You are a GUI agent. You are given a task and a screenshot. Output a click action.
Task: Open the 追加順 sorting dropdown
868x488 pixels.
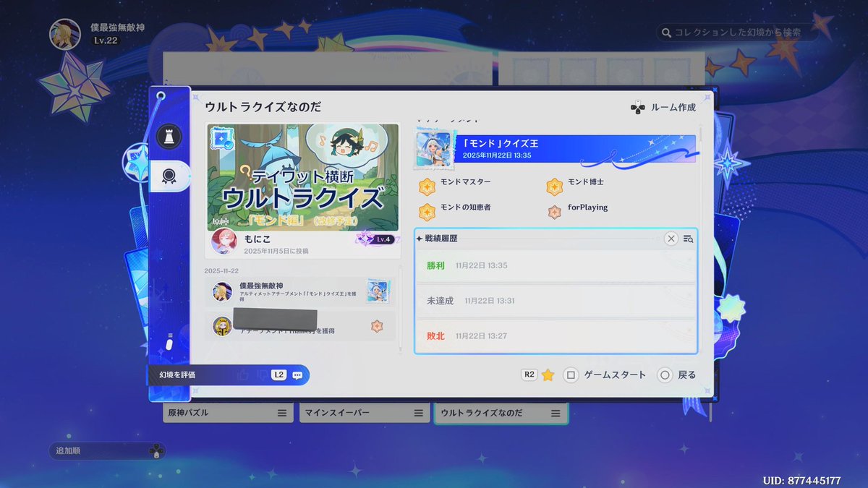click(x=106, y=450)
